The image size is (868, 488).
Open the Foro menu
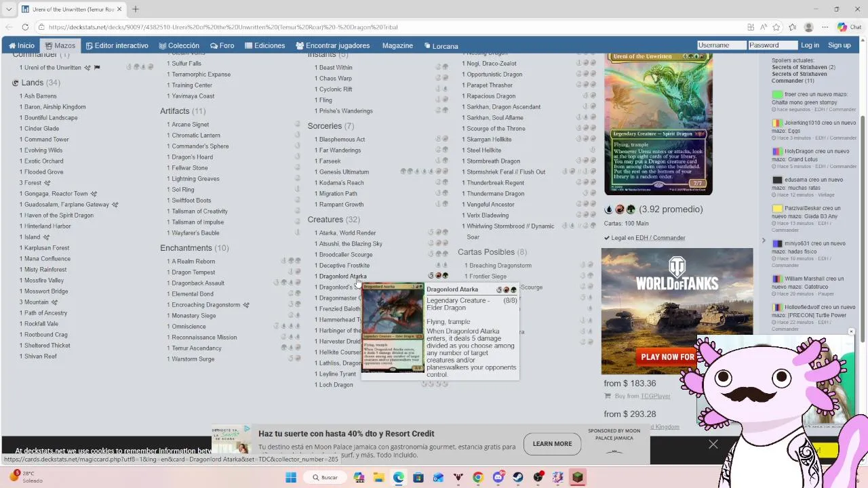tap(222, 45)
